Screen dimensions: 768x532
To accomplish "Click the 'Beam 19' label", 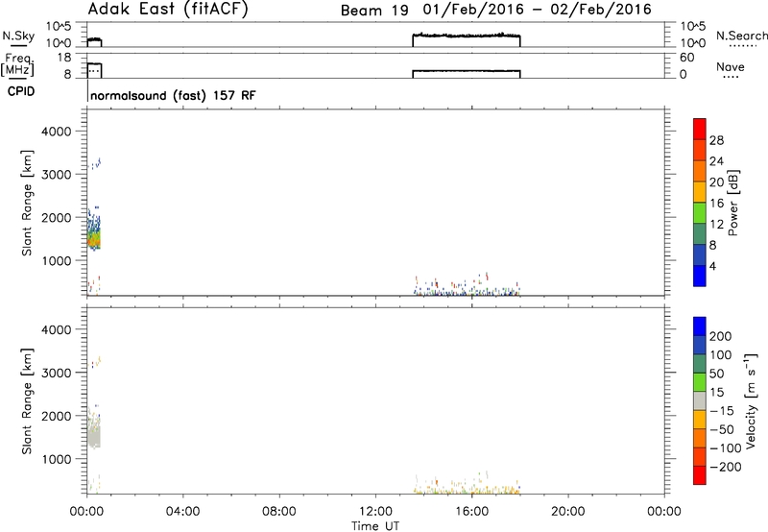I will 374,11.
